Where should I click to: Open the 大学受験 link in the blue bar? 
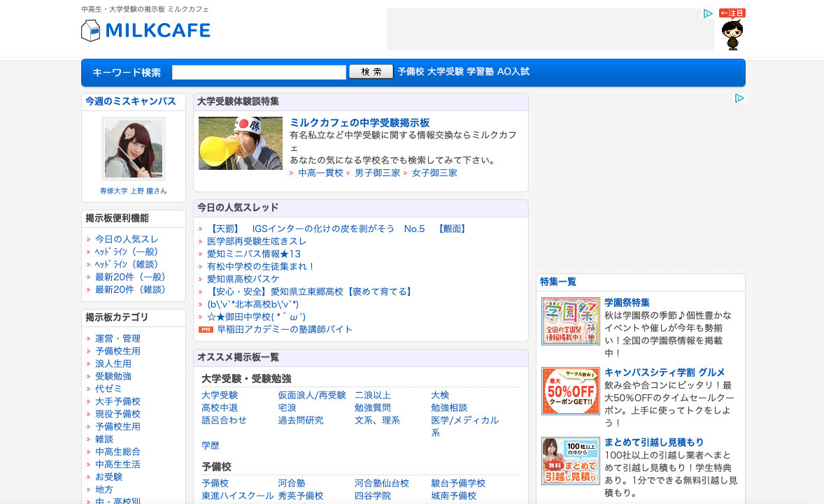[x=445, y=71]
